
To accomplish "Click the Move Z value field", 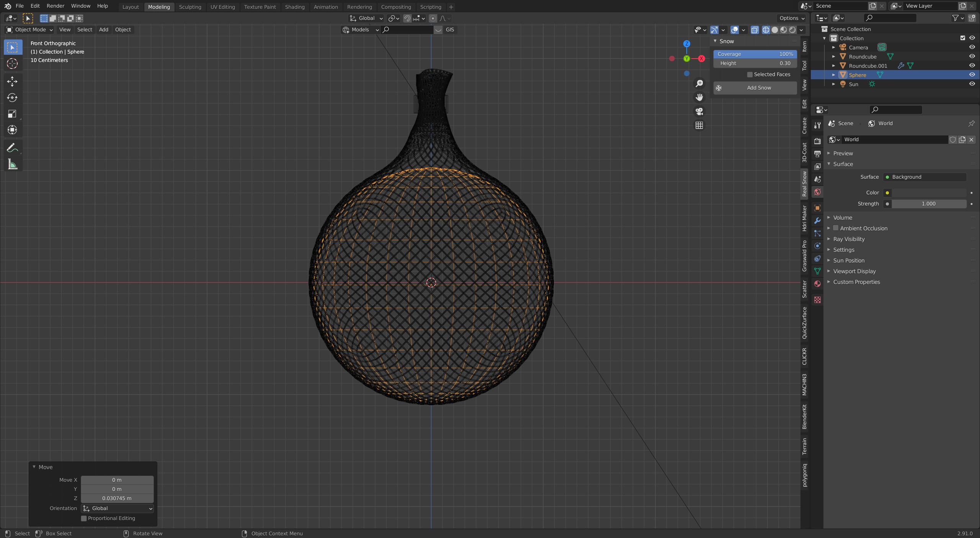I will point(117,499).
